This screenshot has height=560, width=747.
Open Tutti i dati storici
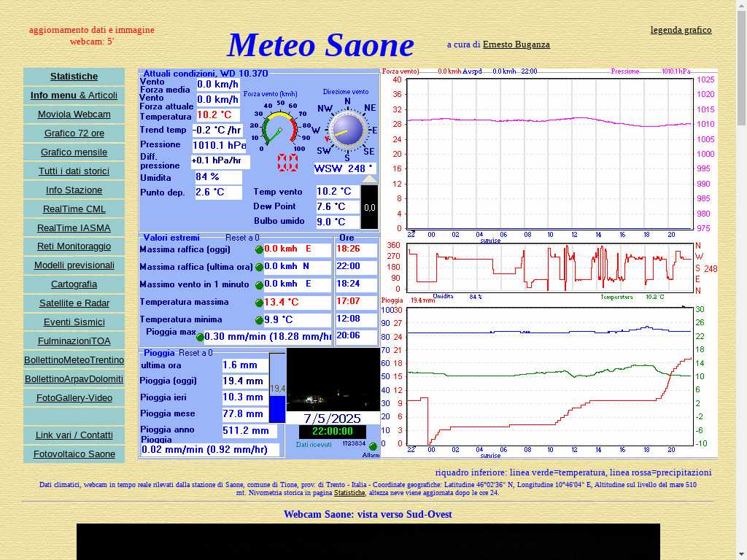(x=74, y=171)
